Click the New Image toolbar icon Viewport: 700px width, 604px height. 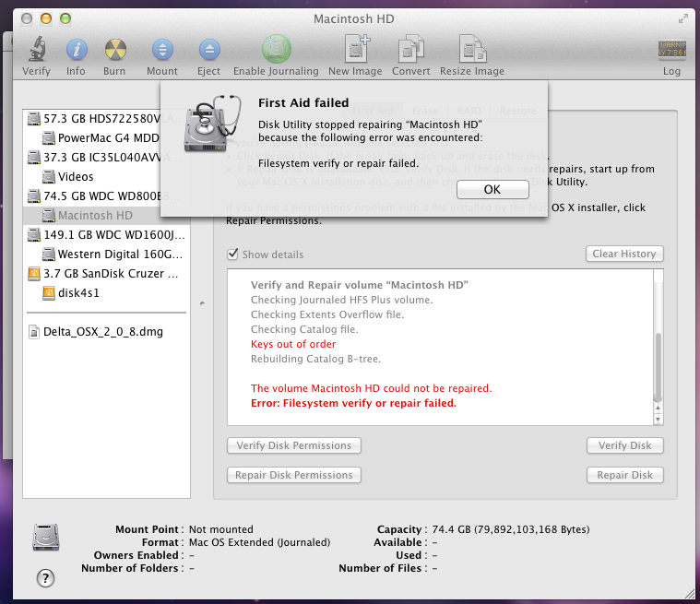357,49
